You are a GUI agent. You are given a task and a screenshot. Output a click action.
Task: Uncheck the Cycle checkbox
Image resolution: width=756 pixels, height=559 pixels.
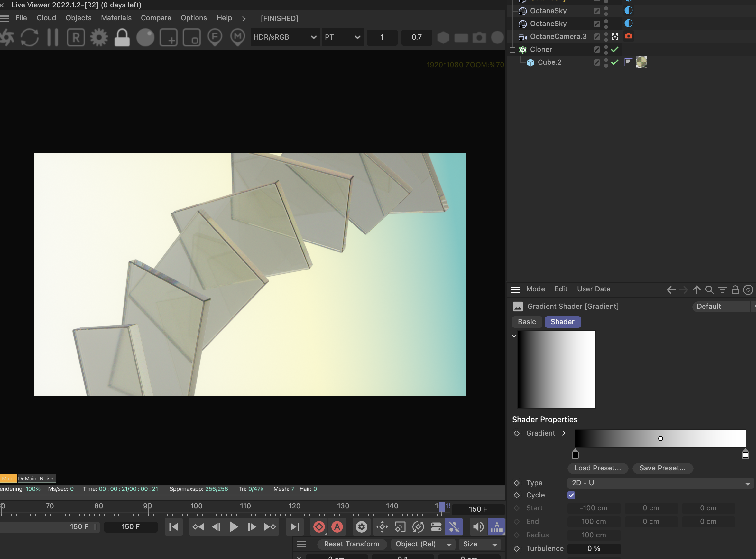(571, 495)
